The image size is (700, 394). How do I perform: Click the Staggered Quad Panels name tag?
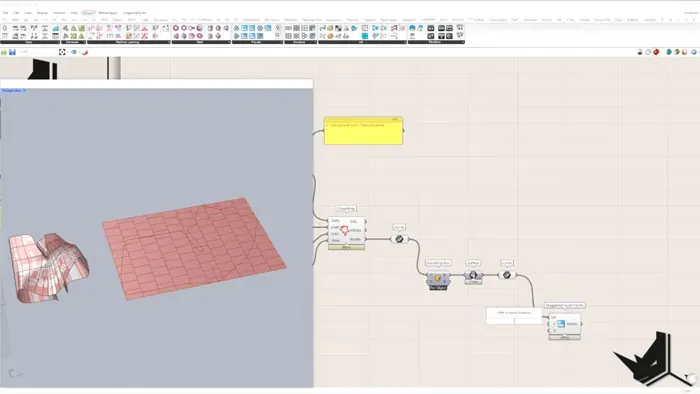[x=565, y=306]
